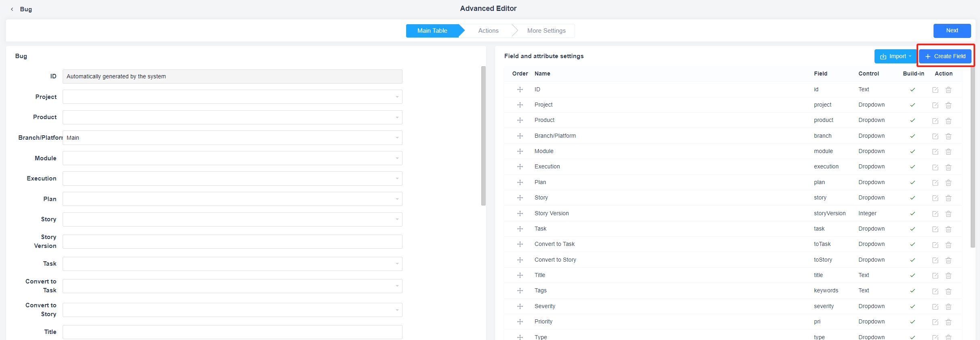The height and width of the screenshot is (340, 980).
Task: Click the Next button
Action: (952, 31)
